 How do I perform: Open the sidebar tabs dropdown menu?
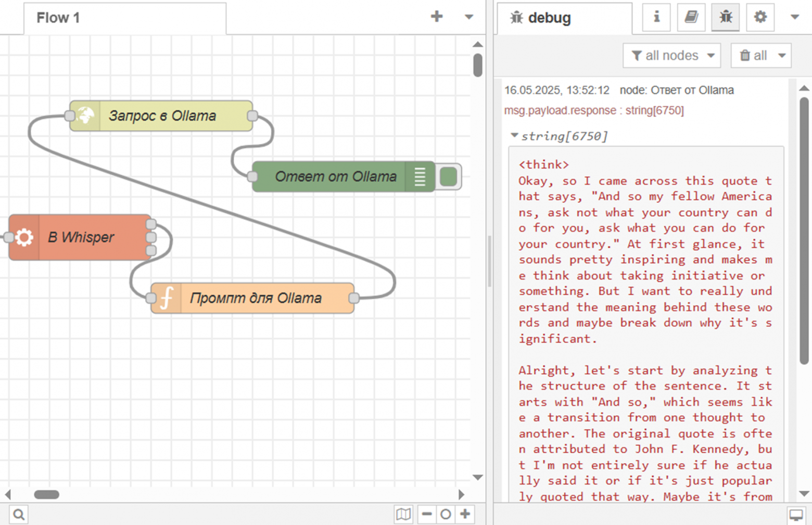click(x=794, y=17)
